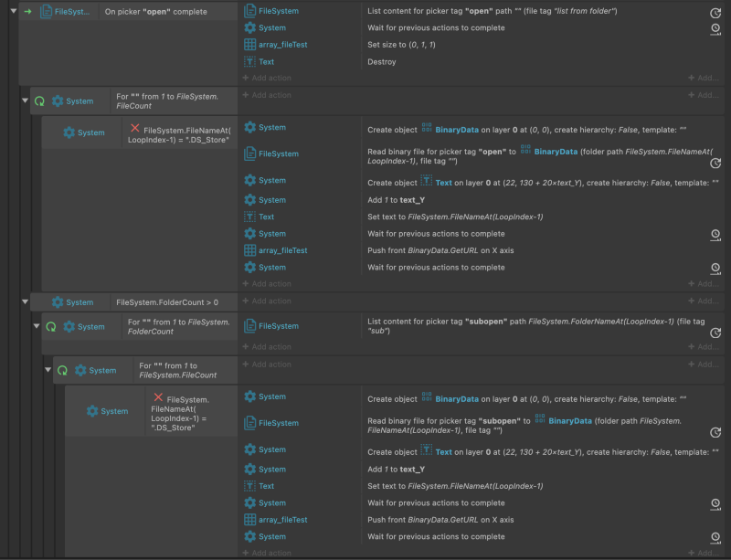Toggle the red X invert mark on the upper .DS_Store condition

(135, 129)
